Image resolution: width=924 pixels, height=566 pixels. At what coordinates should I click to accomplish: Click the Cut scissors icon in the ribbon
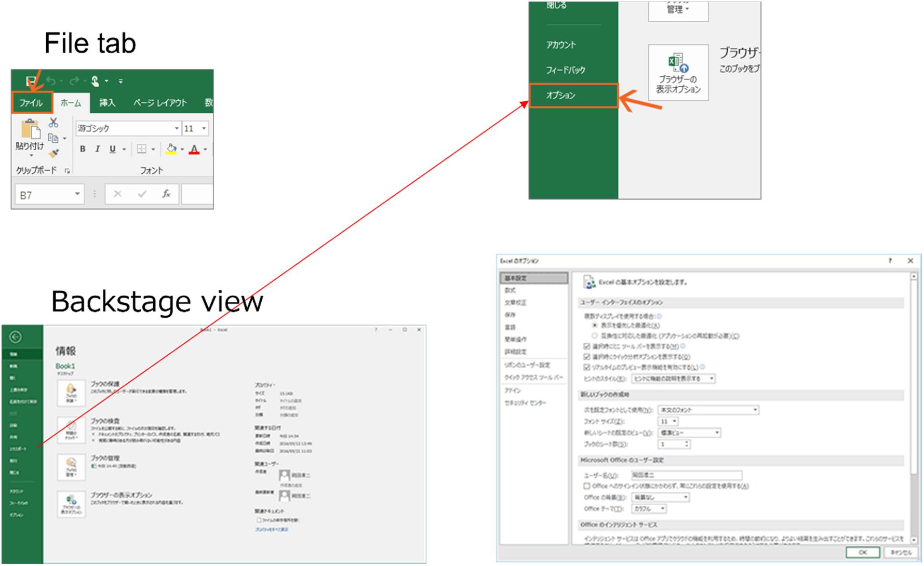click(53, 123)
